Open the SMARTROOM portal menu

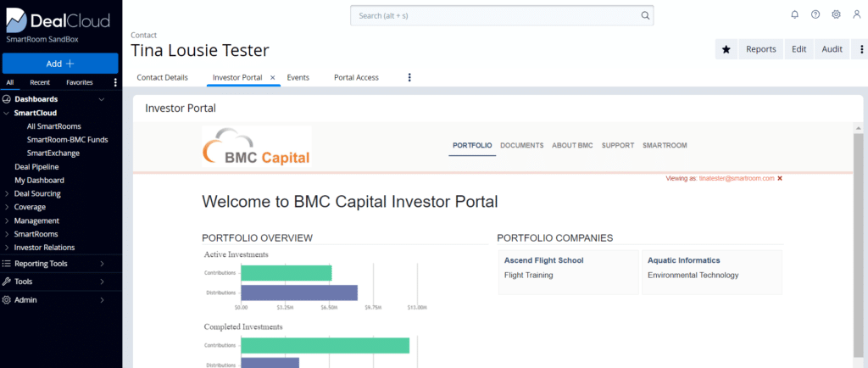pyautogui.click(x=665, y=146)
